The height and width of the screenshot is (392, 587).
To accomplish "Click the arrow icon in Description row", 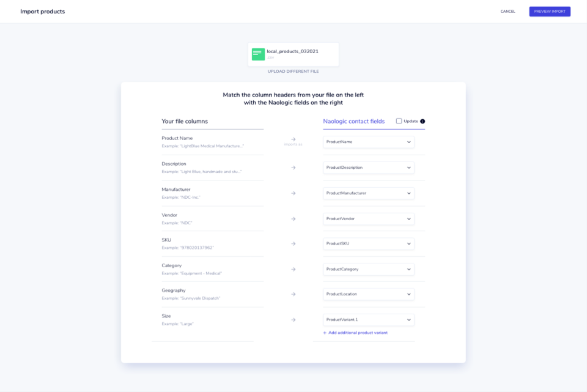I will (293, 168).
